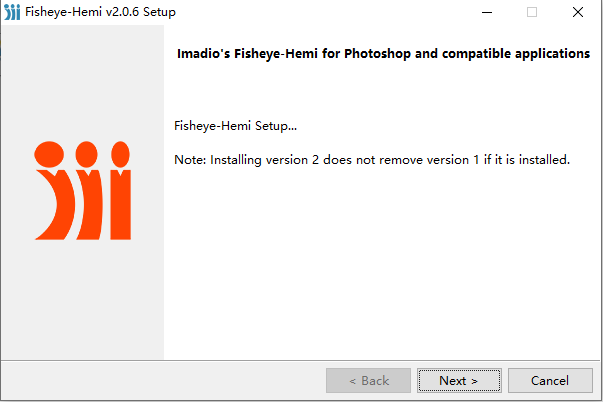Click the Next button
The height and width of the screenshot is (402, 603).
pyautogui.click(x=458, y=380)
